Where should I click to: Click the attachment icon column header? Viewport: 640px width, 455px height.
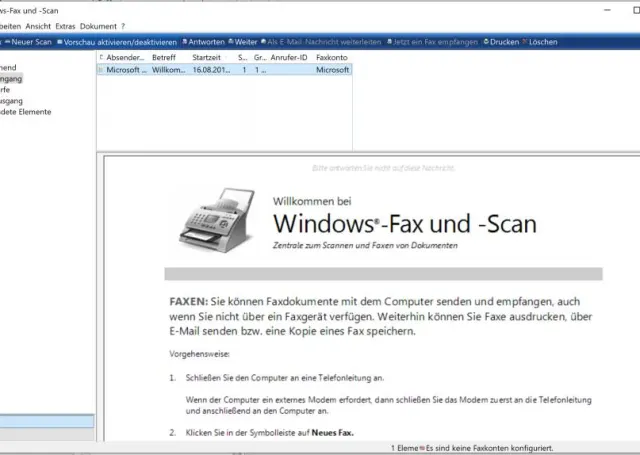click(x=101, y=57)
